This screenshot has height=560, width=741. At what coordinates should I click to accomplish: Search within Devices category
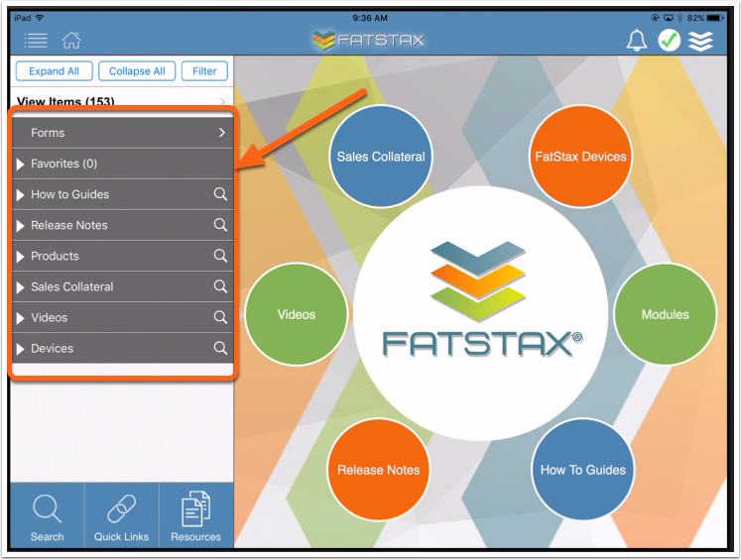coord(220,348)
